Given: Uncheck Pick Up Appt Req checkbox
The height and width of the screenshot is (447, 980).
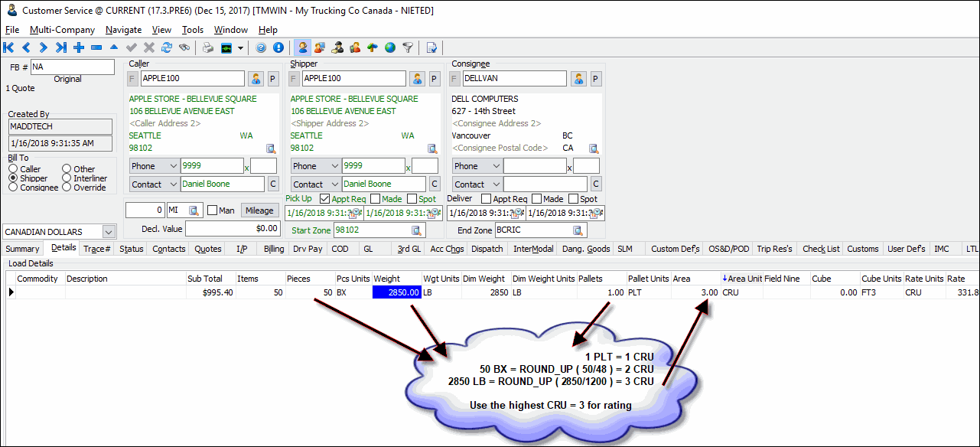Looking at the screenshot, I should [325, 199].
